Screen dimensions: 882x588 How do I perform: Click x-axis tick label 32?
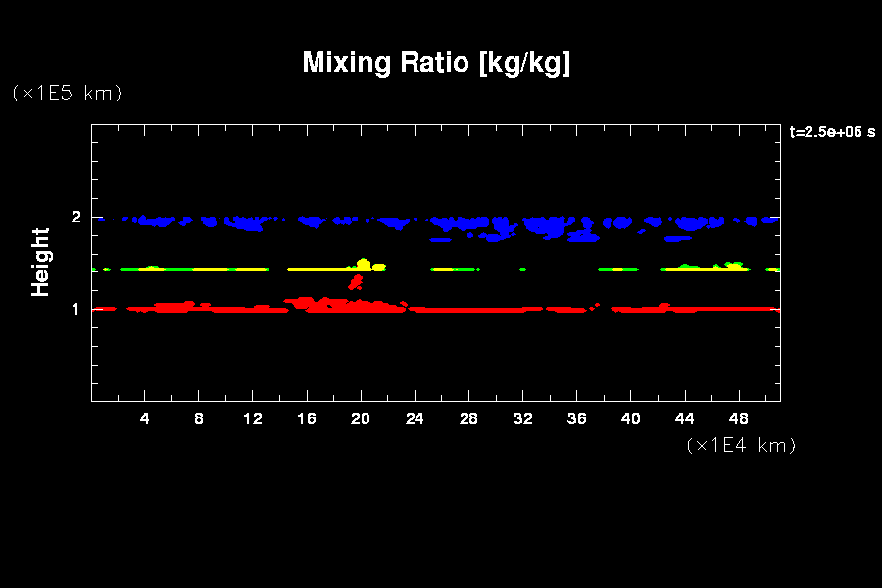(x=522, y=418)
